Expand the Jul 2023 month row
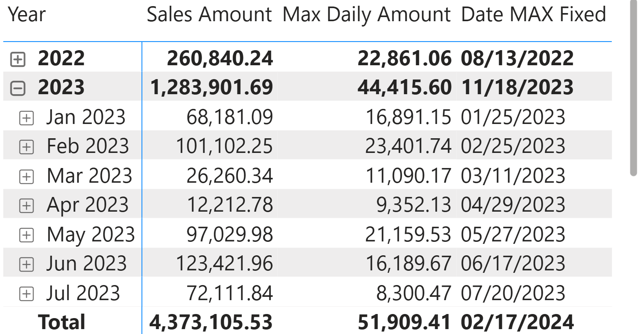 (x=27, y=294)
